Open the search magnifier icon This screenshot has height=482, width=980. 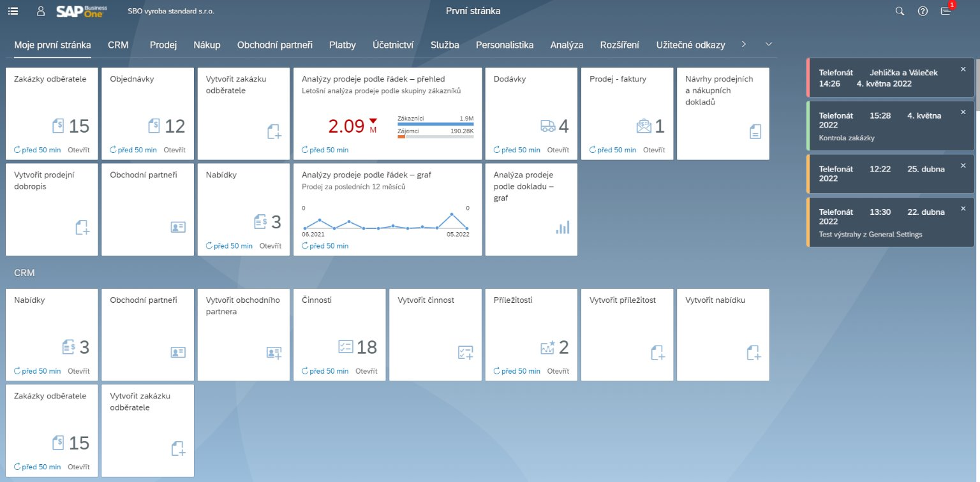tap(900, 11)
